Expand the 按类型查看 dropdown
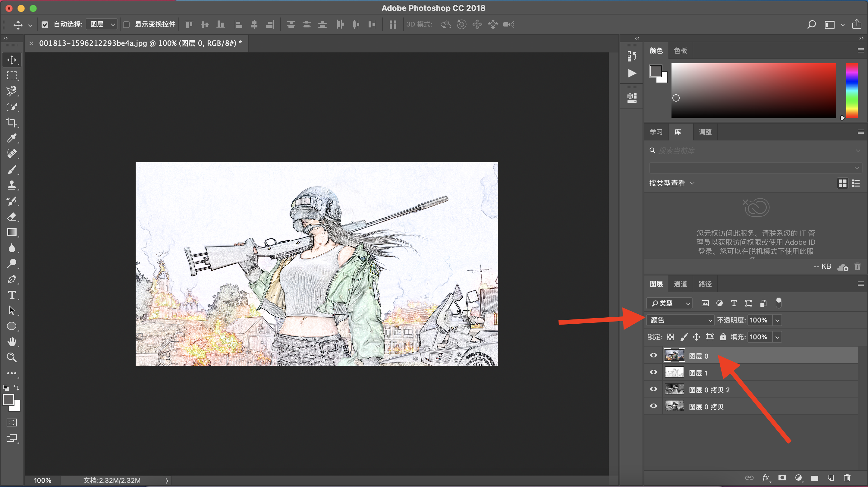 click(671, 183)
